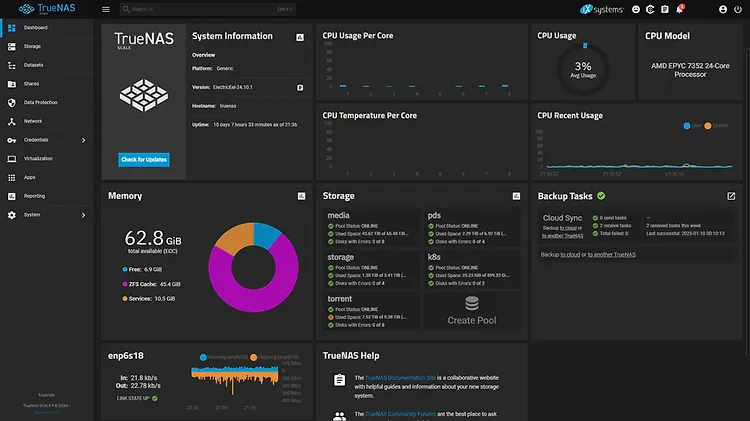Image resolution: width=750 pixels, height=421 pixels.
Task: Copy the version with the clipboard icon
Action: pos(300,87)
